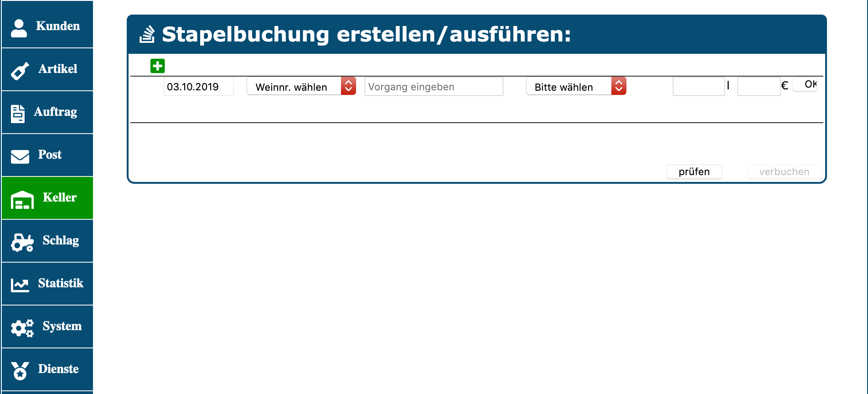The width and height of the screenshot is (868, 394).
Task: Click the Dienste medal icon
Action: pyautogui.click(x=20, y=371)
